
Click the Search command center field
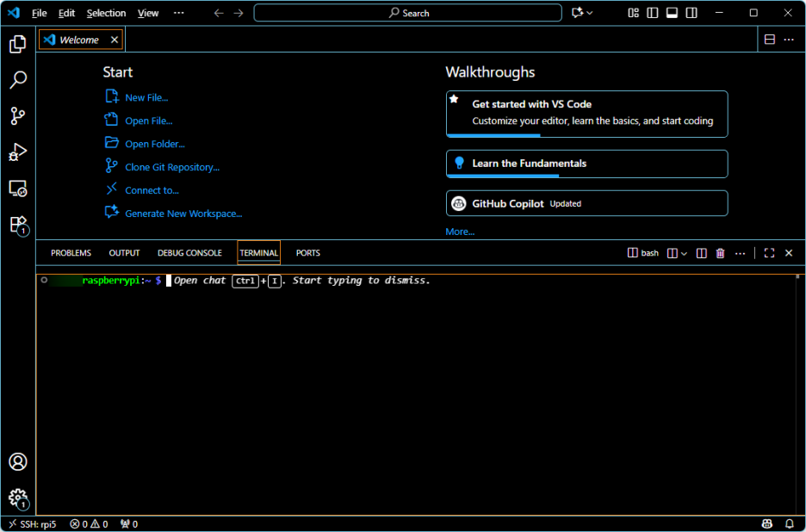407,13
